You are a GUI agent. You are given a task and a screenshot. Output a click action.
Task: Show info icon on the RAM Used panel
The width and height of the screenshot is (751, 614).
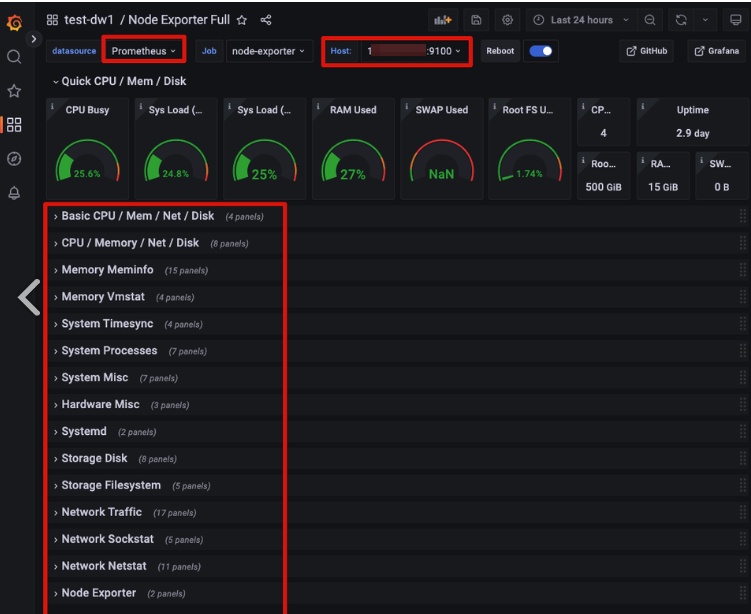click(318, 106)
